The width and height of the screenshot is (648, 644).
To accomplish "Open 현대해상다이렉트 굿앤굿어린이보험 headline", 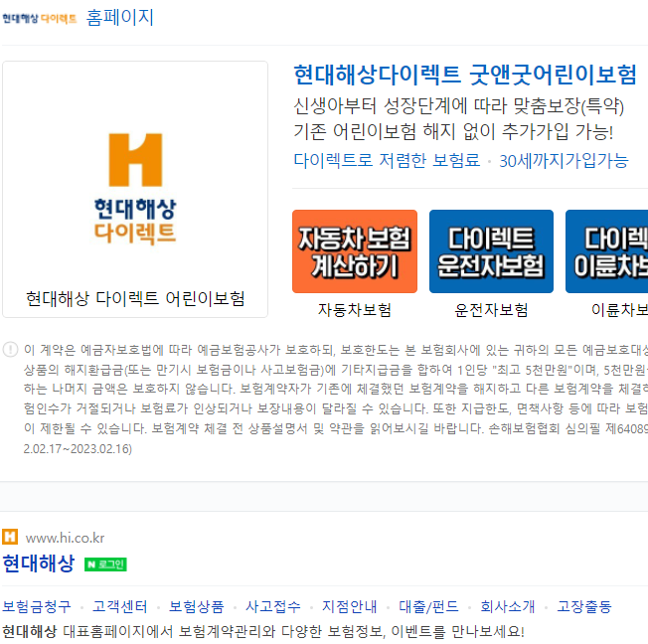I will (465, 75).
